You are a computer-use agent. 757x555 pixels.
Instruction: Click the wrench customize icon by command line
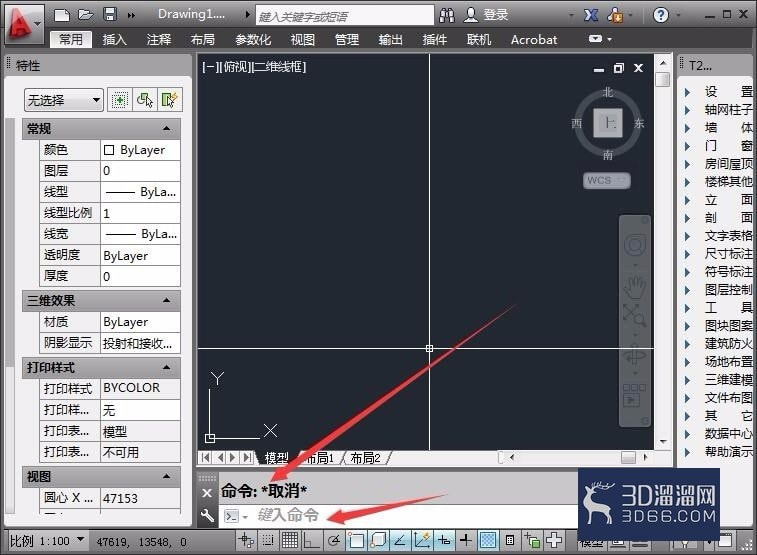[207, 515]
